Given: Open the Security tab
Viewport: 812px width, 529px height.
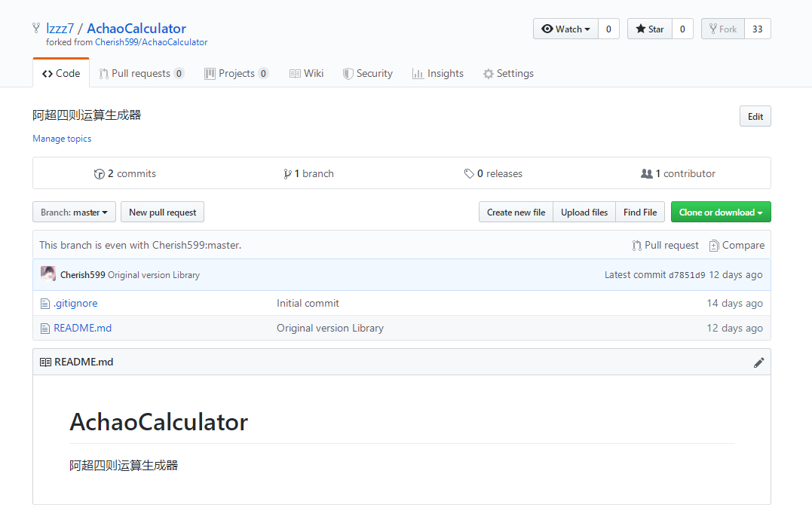Looking at the screenshot, I should (x=368, y=74).
